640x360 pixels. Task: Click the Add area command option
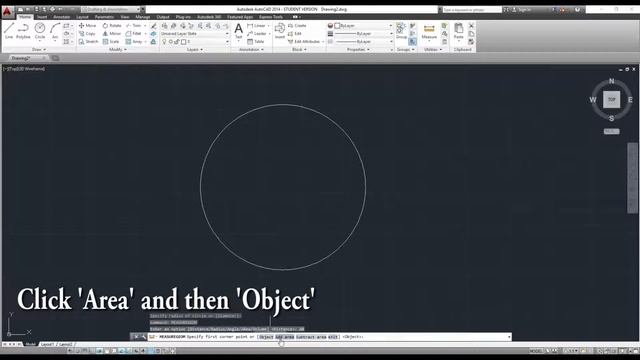click(284, 337)
